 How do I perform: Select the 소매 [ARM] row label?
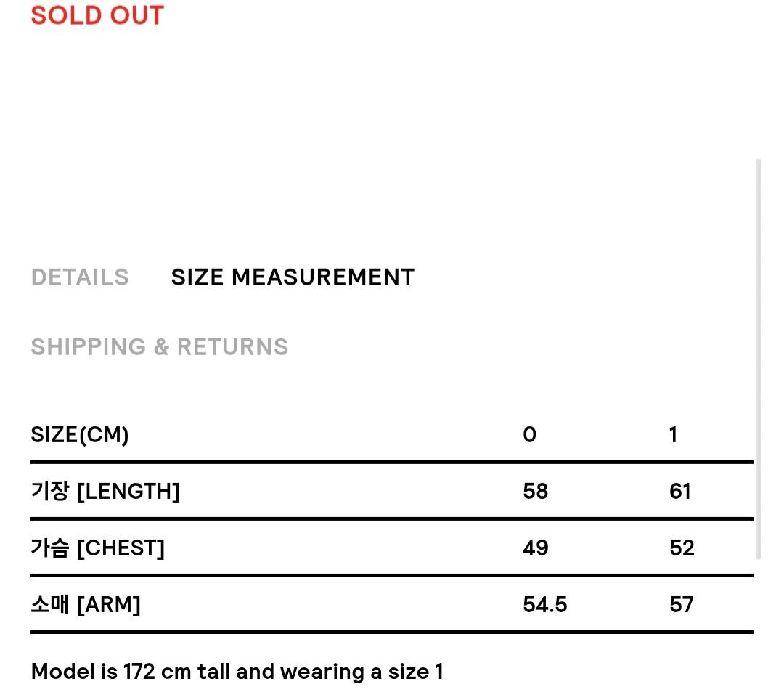pyautogui.click(x=86, y=604)
